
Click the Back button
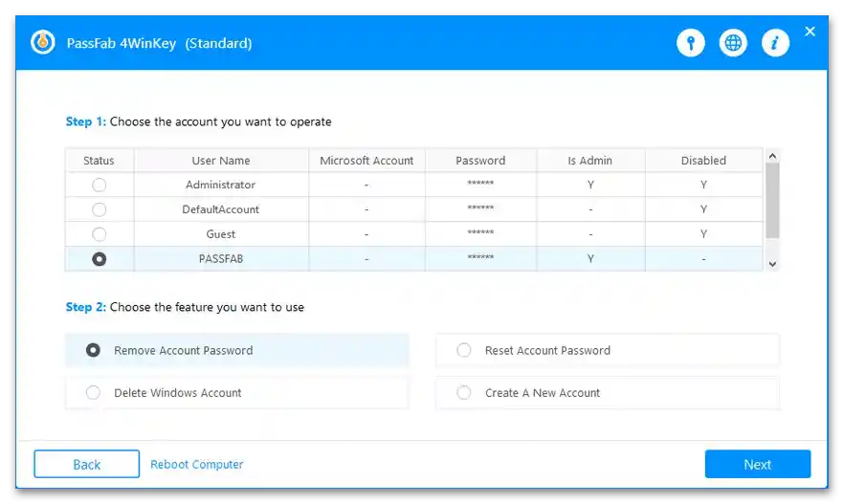click(87, 464)
